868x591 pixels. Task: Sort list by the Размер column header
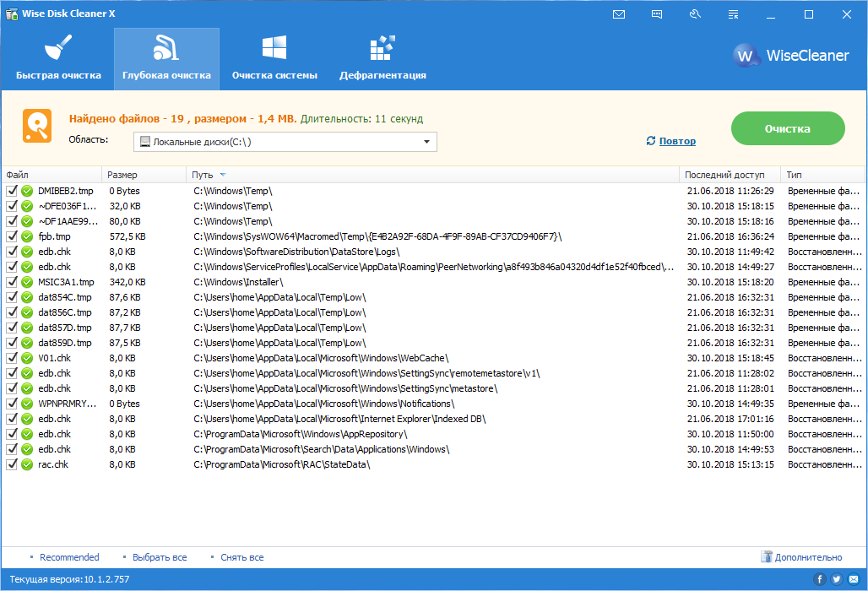[122, 175]
